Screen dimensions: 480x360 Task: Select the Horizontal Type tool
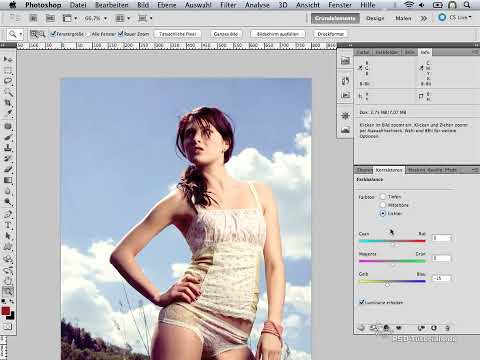click(x=8, y=225)
